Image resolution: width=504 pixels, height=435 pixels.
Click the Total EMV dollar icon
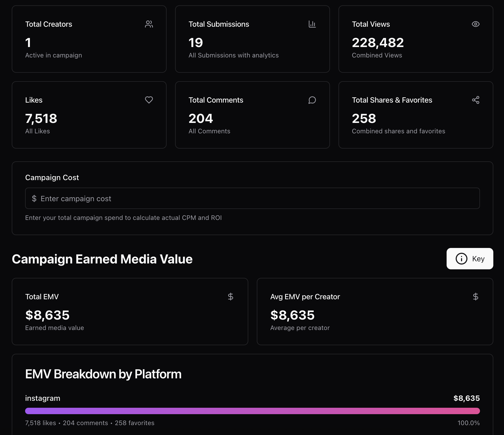pyautogui.click(x=231, y=297)
